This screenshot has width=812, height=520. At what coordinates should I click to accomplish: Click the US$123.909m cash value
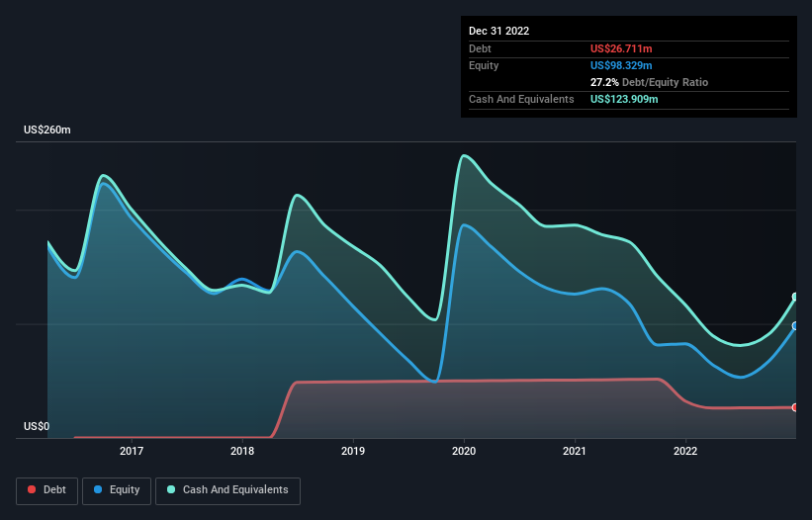(624, 99)
